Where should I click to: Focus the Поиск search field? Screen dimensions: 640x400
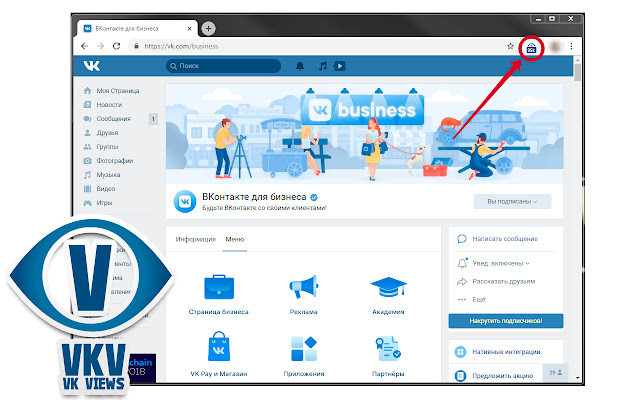pyautogui.click(x=224, y=66)
